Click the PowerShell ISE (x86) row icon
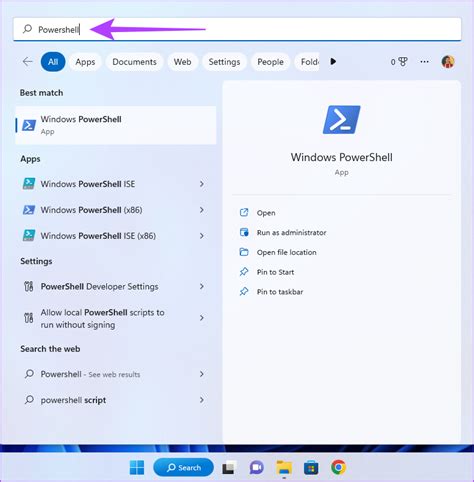Screen dimensions: 474x482 pyautogui.click(x=29, y=235)
